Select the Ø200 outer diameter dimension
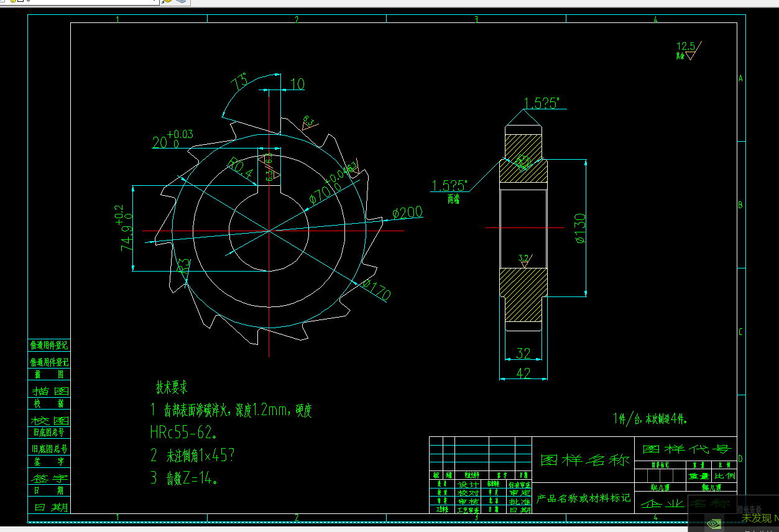Image resolution: width=779 pixels, height=532 pixels. (407, 213)
